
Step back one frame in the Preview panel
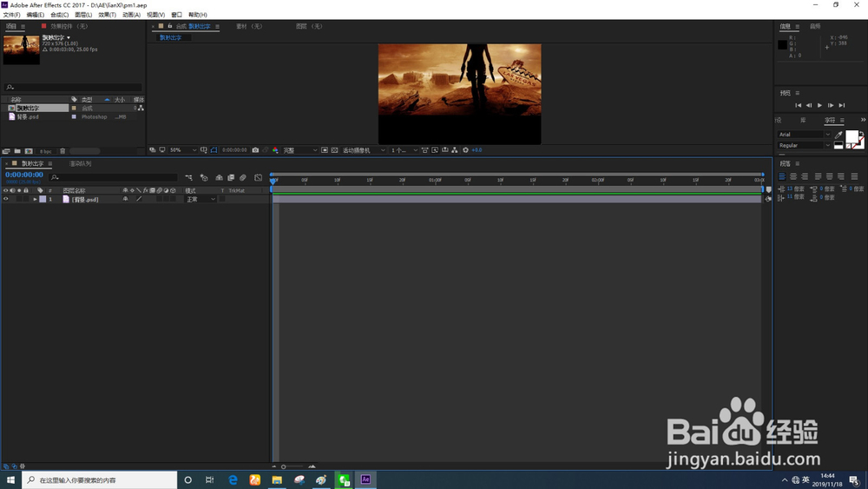(809, 105)
